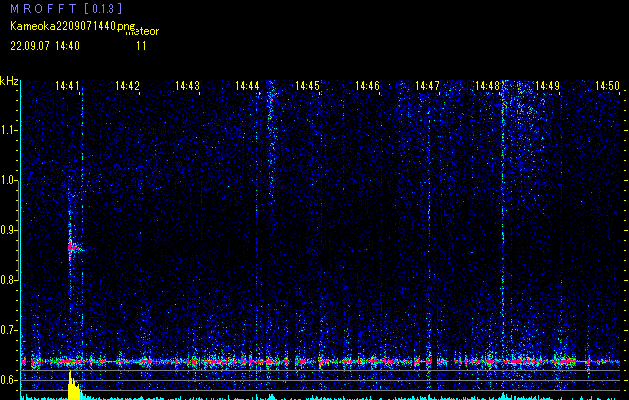Click the MROFFT [0.1.3] title text
Screen dimensions: 629x400
pyautogui.click(x=66, y=8)
